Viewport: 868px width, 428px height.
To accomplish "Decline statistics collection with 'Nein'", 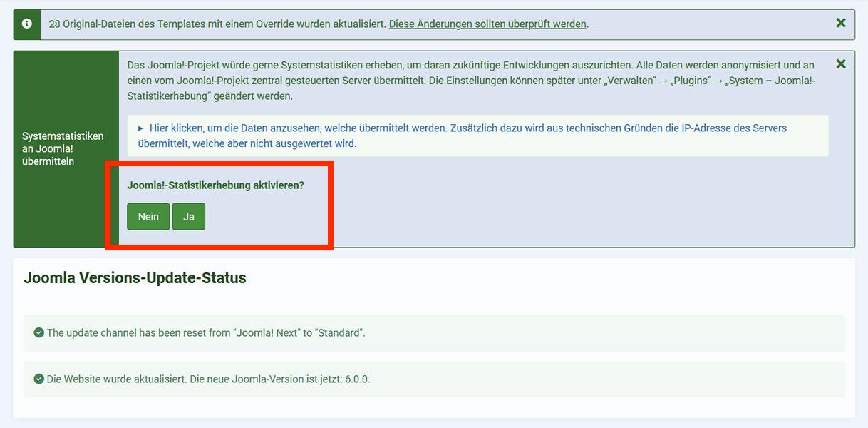I will [148, 216].
